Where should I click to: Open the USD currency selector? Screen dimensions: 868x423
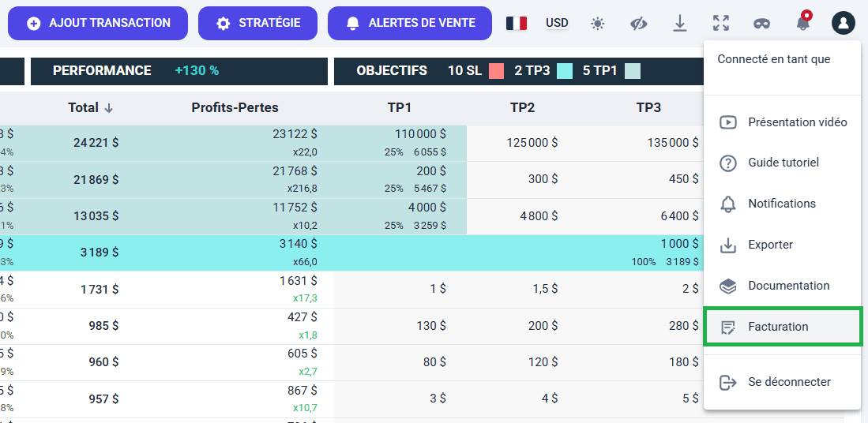pos(557,24)
